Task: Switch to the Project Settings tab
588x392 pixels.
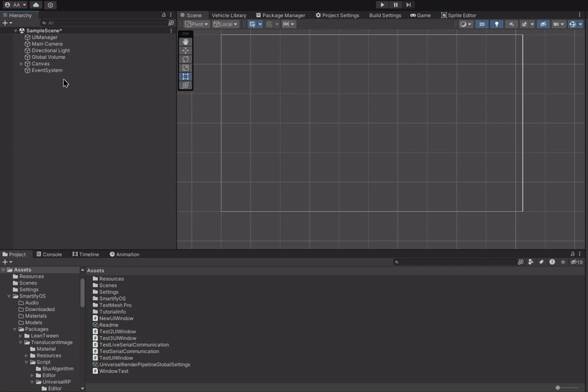Action: (337, 15)
